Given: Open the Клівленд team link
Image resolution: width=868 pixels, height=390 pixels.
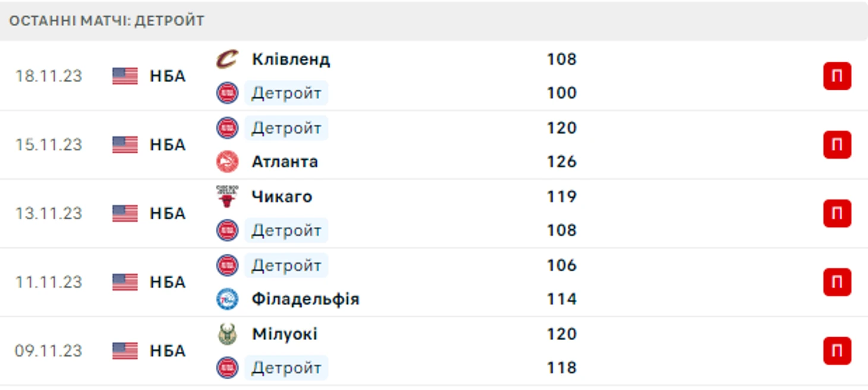Looking at the screenshot, I should [x=291, y=59].
